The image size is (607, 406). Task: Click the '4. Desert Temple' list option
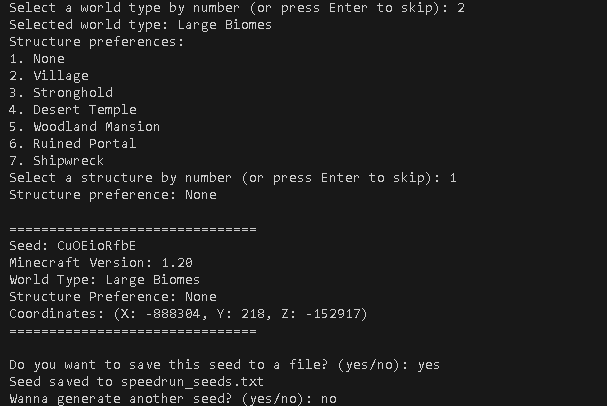click(72, 110)
